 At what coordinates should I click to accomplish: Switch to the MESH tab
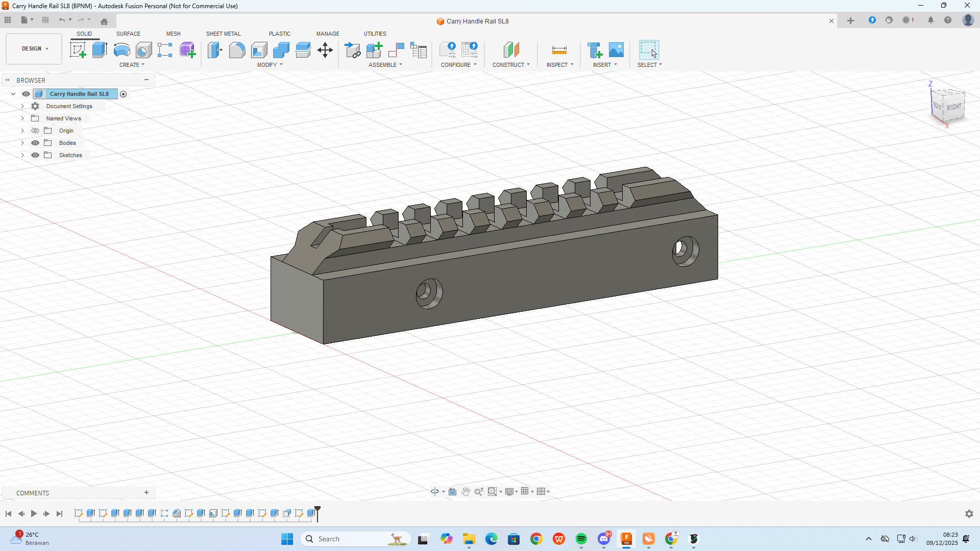(x=173, y=34)
